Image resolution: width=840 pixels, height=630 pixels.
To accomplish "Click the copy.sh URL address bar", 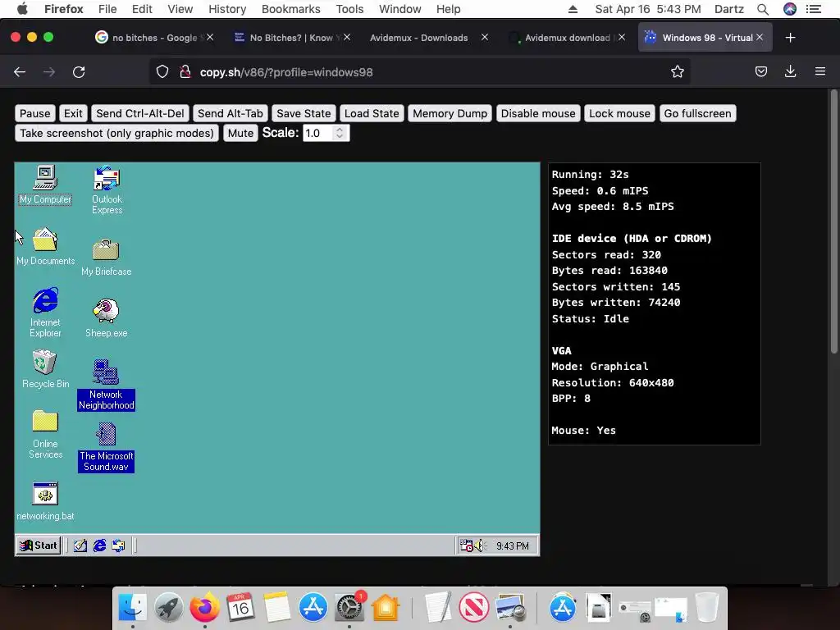I will pyautogui.click(x=419, y=72).
